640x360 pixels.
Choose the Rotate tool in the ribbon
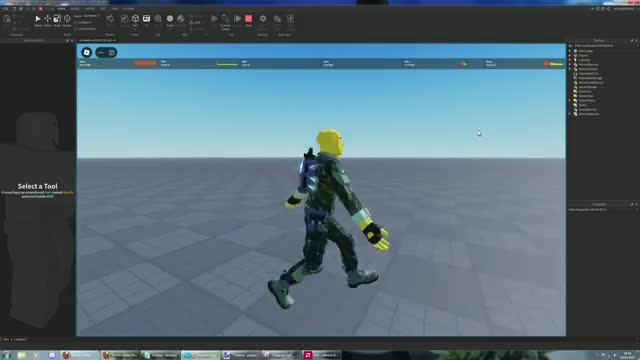(x=67, y=19)
